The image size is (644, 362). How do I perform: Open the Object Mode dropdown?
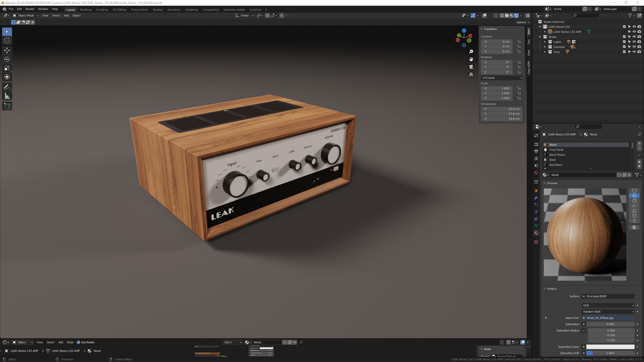click(x=26, y=15)
